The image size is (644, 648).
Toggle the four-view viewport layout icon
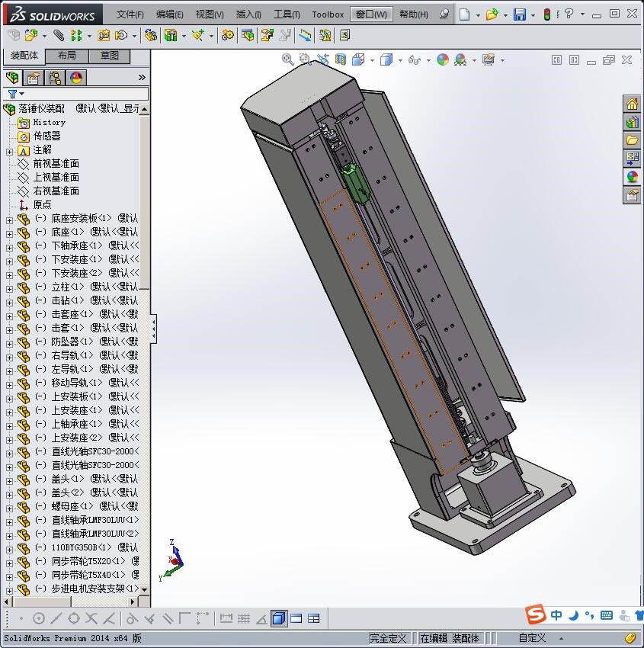tap(314, 618)
